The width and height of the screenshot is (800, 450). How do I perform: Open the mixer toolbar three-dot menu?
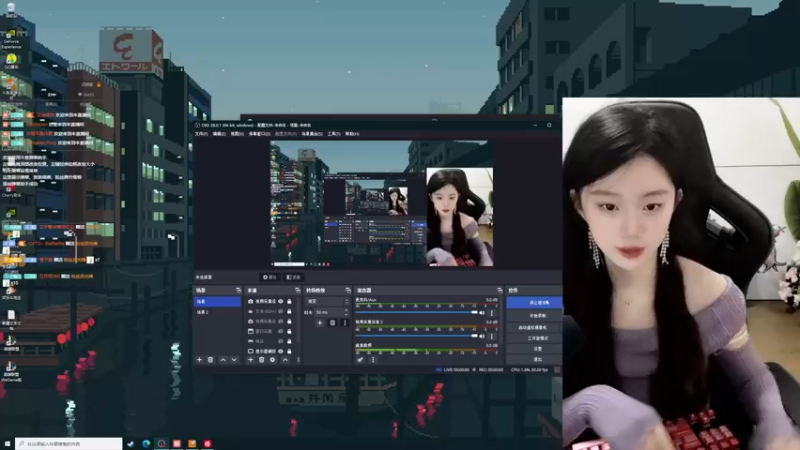tap(373, 360)
